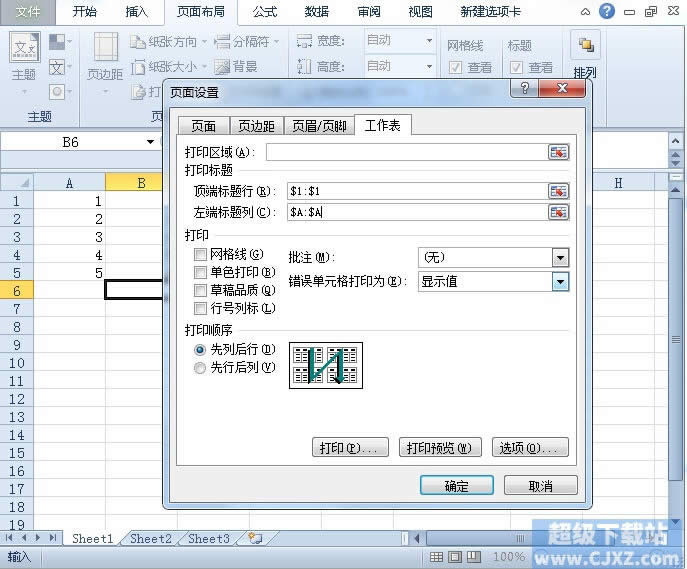
Task: Expand the 批注 dropdown list
Action: coord(559,257)
